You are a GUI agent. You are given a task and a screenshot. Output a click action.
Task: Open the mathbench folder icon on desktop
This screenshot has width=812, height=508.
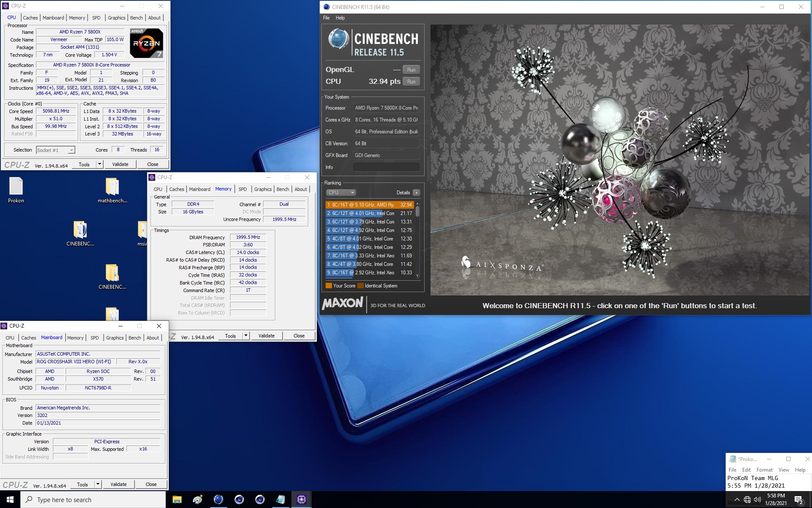(112, 190)
